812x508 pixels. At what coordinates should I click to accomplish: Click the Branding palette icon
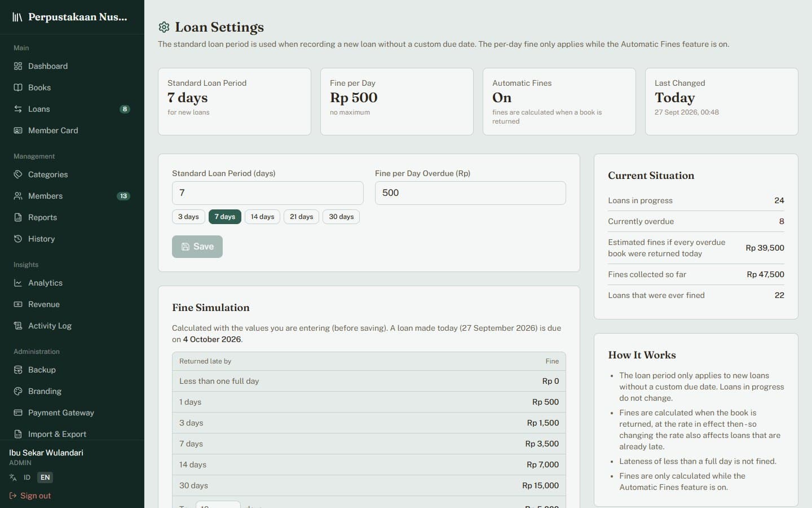point(18,391)
